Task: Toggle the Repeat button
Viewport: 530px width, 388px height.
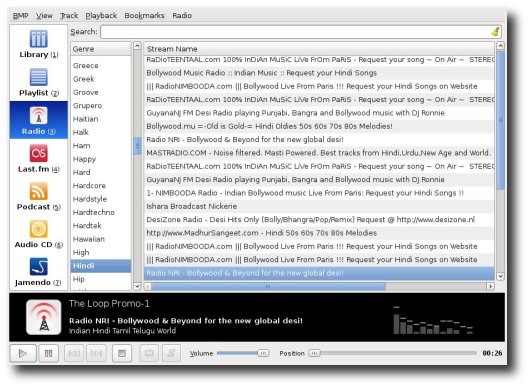Action: (x=149, y=354)
